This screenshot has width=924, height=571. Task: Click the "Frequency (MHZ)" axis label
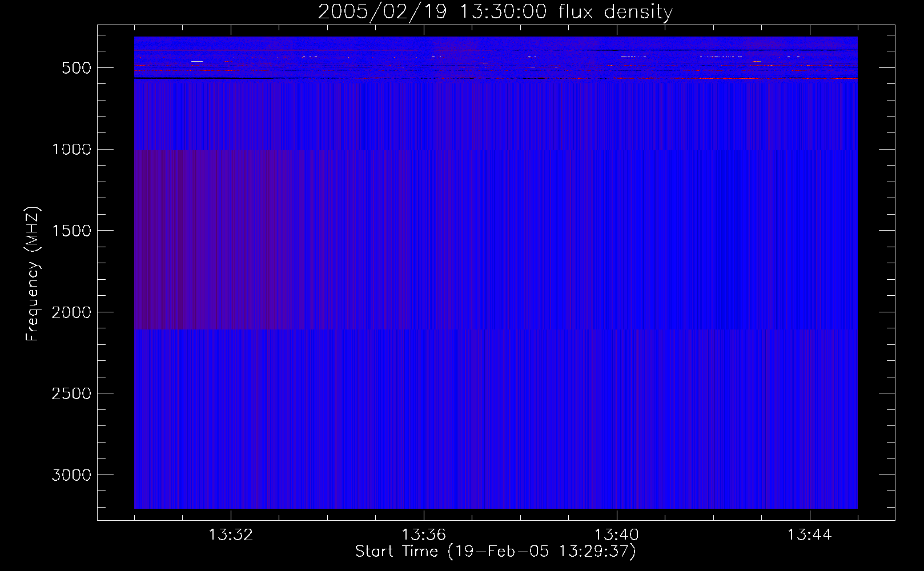[x=33, y=274]
